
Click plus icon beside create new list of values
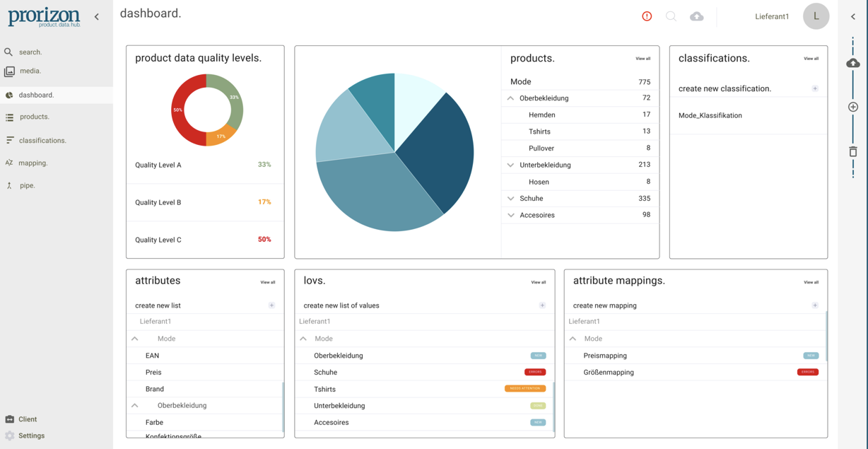tap(542, 305)
